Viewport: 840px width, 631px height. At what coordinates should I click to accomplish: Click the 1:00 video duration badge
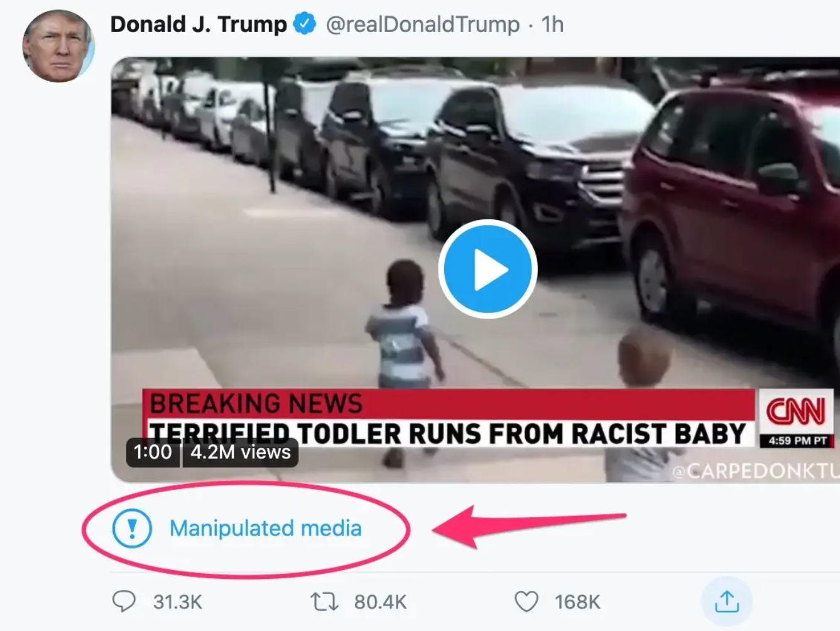tap(153, 452)
